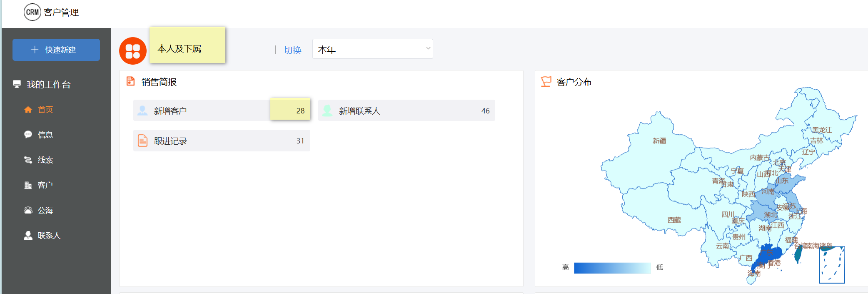This screenshot has width=868, height=294.
Task: Click the 线索 leads icon
Action: 28,160
